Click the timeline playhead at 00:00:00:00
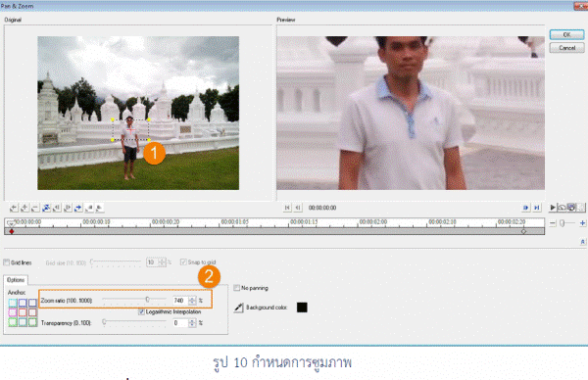Screen dimensions: 588x380 (x=11, y=223)
